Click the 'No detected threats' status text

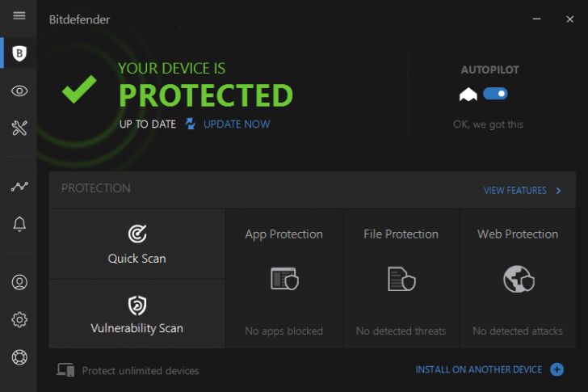tap(401, 331)
